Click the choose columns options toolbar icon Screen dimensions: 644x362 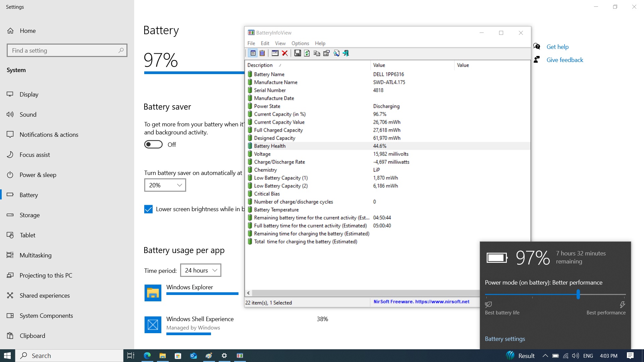[326, 53]
